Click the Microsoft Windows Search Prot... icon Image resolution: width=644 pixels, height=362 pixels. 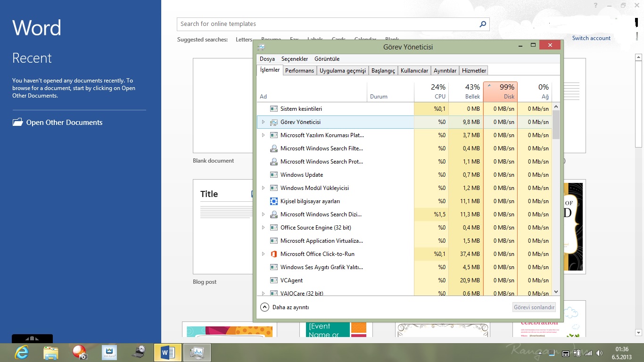point(273,162)
